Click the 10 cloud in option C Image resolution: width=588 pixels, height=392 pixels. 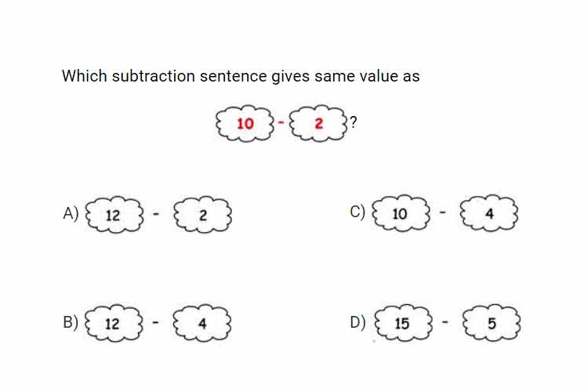point(401,213)
